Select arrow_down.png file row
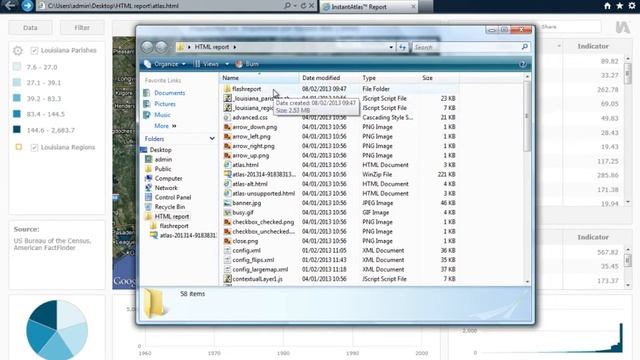Viewport: 640px width, 360px height. pyautogui.click(x=340, y=127)
